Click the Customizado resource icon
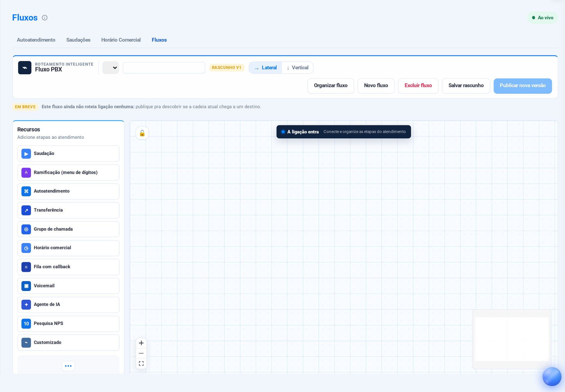The height and width of the screenshot is (392, 565). pos(26,343)
